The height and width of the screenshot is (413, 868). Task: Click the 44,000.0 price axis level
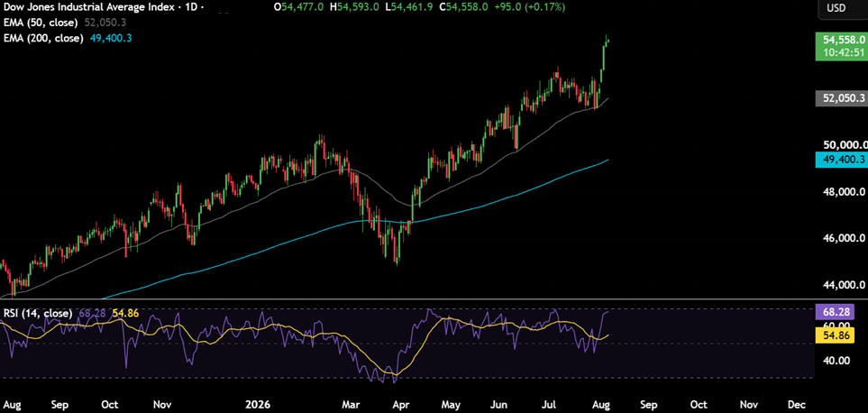pos(844,285)
